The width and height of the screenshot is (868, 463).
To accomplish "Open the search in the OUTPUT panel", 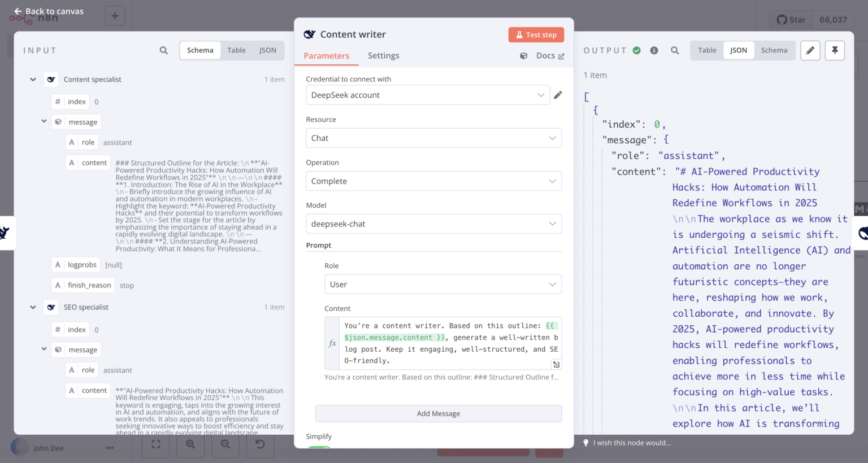I will [x=675, y=50].
